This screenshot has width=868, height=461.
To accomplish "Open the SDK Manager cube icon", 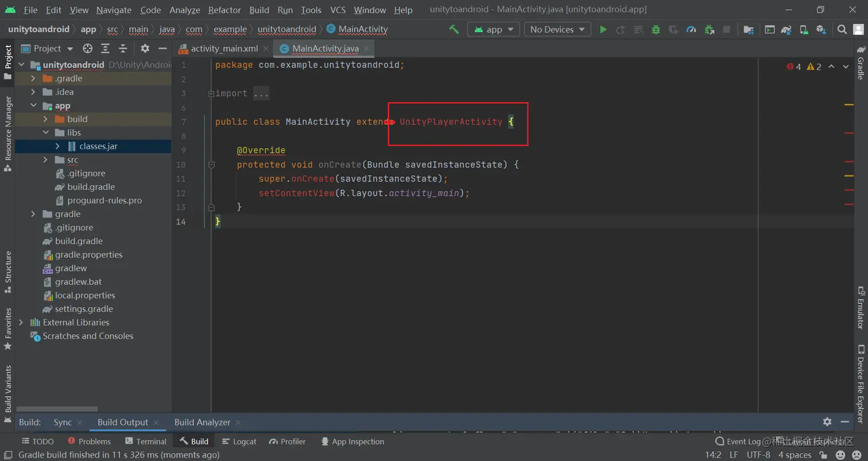I will tap(821, 29).
